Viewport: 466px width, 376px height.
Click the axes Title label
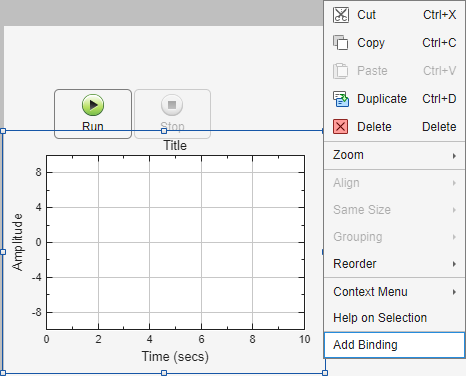(175, 146)
